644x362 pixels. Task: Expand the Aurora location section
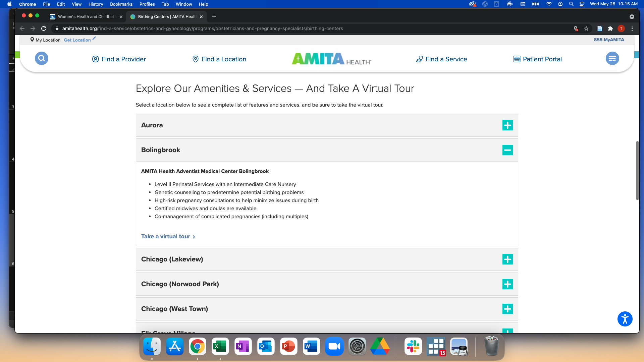pos(507,125)
